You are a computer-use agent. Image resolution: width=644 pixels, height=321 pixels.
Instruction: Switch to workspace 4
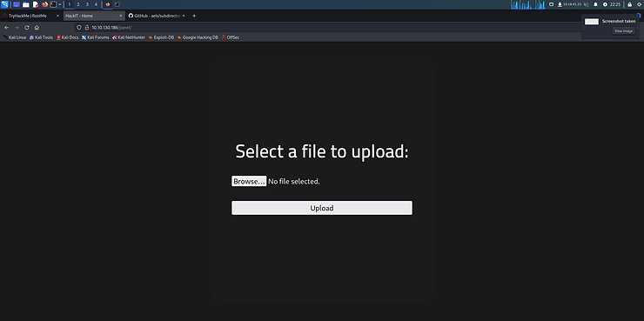[96, 4]
